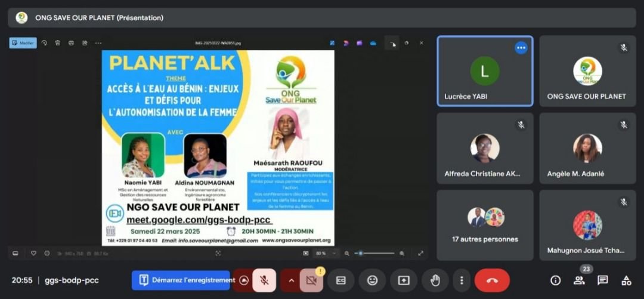
Task: Open the 80 % zoom level dropdown
Action: [327, 254]
